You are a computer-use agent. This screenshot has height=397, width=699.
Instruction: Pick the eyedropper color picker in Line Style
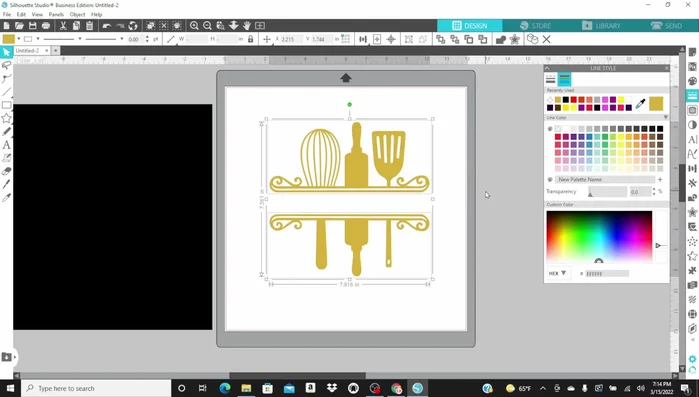tap(641, 104)
